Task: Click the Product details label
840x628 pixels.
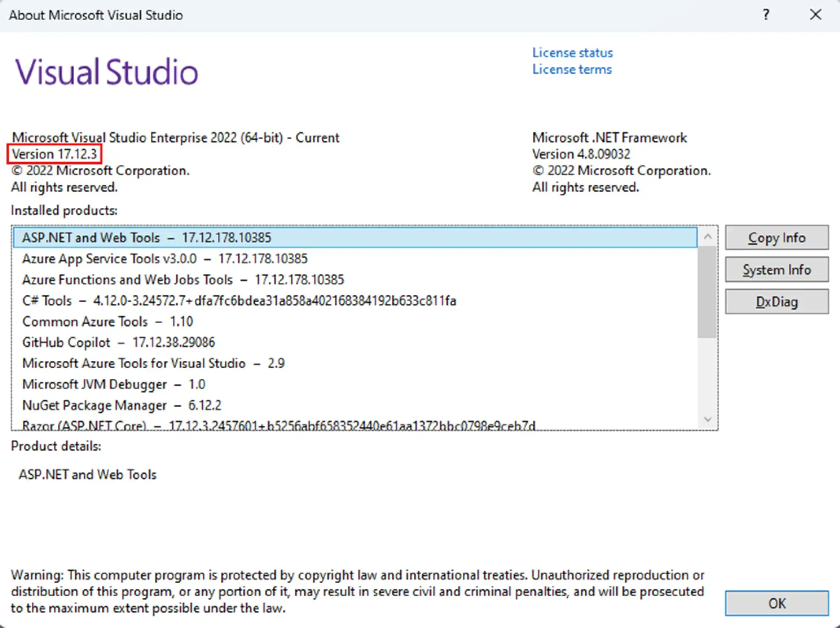Action: [x=56, y=446]
